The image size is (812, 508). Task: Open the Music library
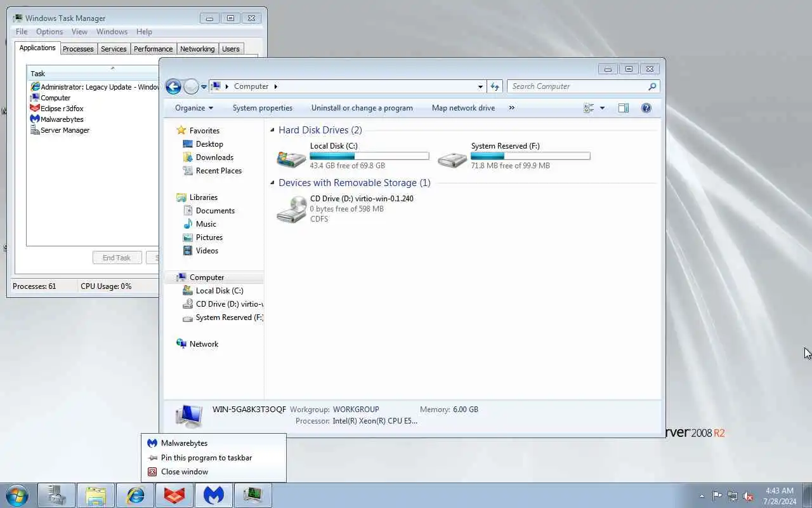click(x=206, y=224)
